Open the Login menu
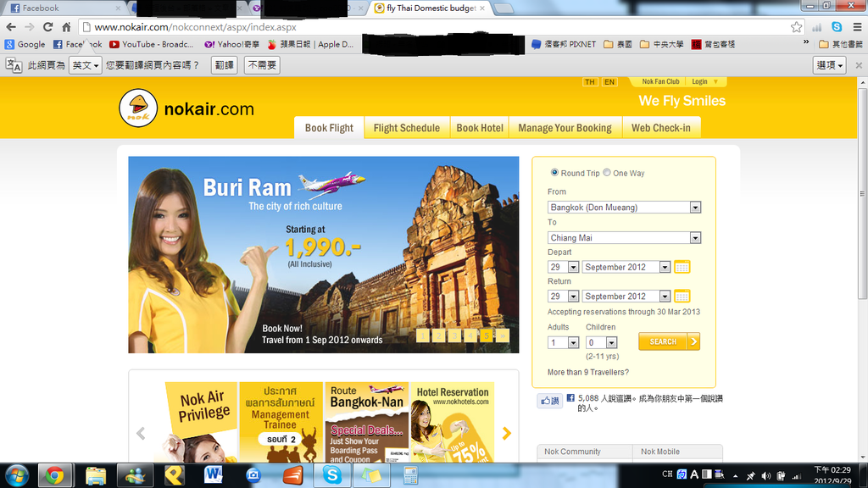The height and width of the screenshot is (488, 868). pos(704,81)
